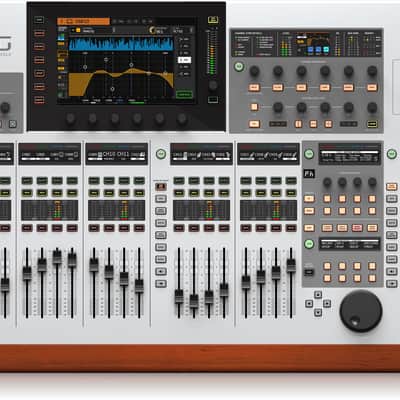Toggle second-row green button, third strip of CH10 CH11 bank
Viewport: 400px width, 400px height.
pos(124,193)
